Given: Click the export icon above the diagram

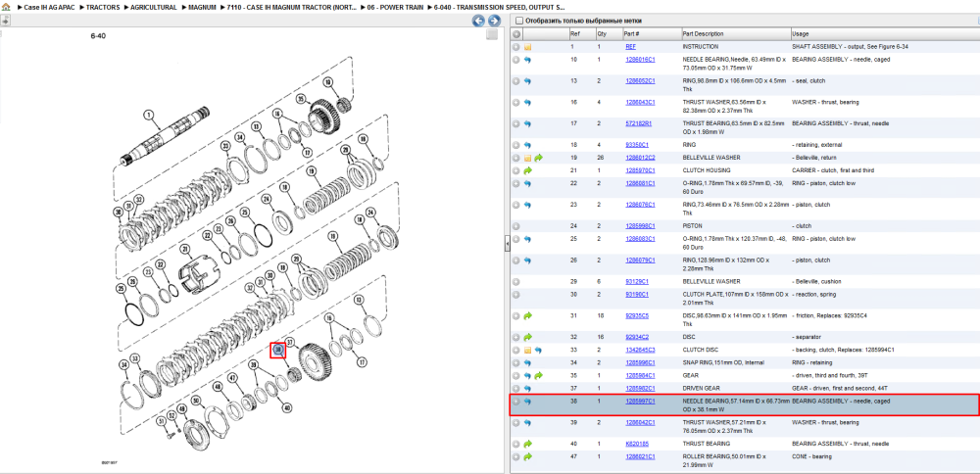Looking at the screenshot, I should pos(5,20).
